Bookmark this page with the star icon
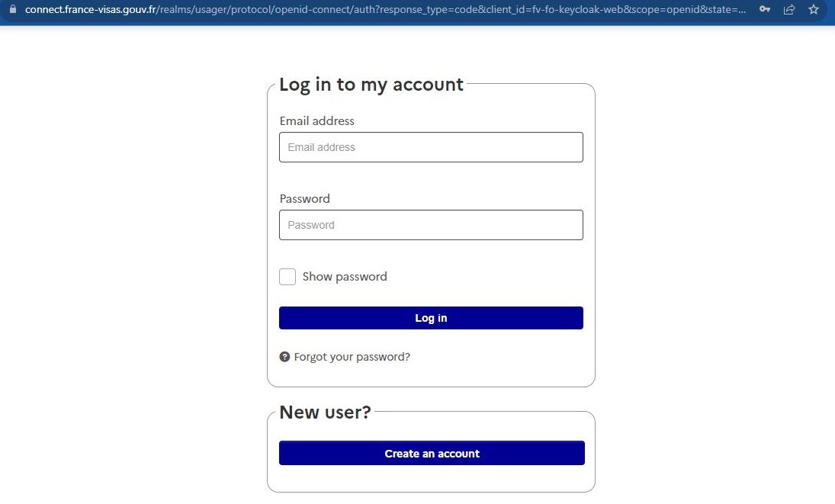 [814, 11]
